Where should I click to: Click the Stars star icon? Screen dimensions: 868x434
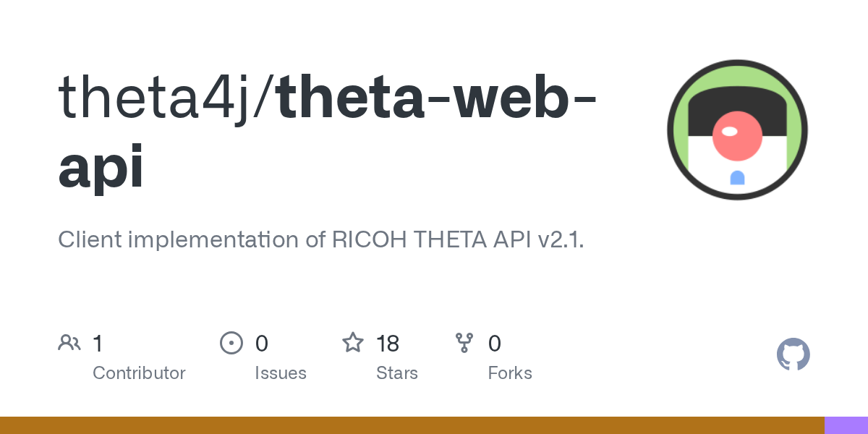click(352, 343)
